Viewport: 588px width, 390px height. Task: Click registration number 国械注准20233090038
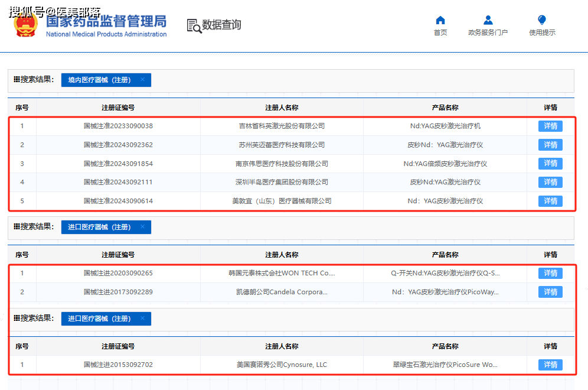coord(118,126)
